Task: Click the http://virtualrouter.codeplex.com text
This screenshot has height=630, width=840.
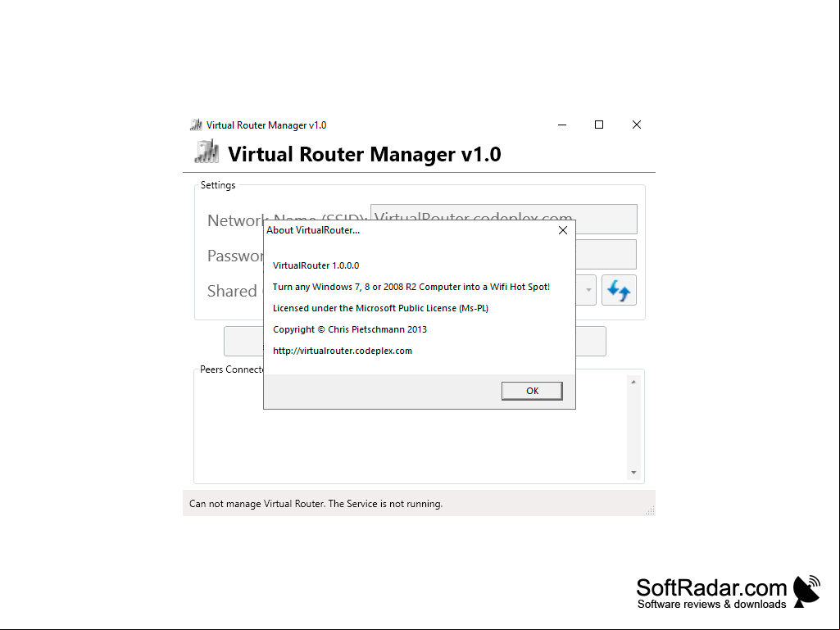Action: coord(343,351)
